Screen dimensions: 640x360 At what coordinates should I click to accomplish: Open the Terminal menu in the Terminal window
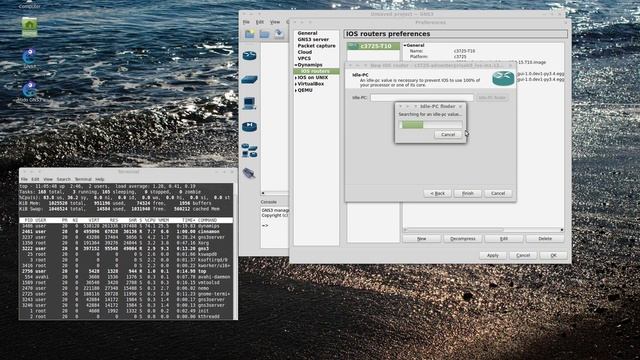pyautogui.click(x=83, y=179)
